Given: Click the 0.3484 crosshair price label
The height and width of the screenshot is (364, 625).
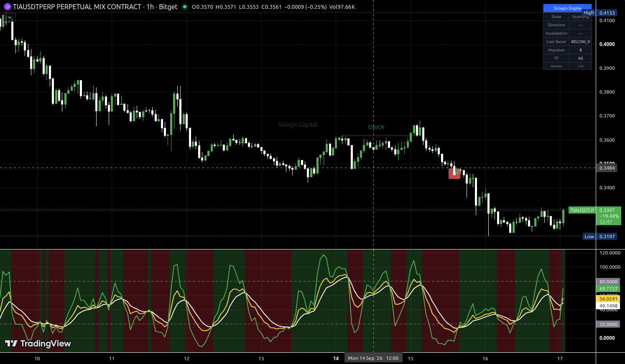Looking at the screenshot, I should pyautogui.click(x=607, y=168).
